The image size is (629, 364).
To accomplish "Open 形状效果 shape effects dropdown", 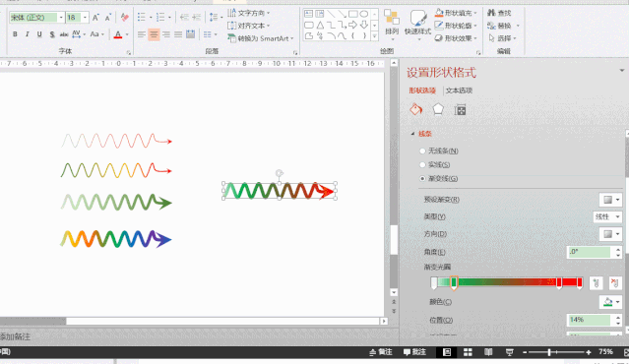I will click(456, 38).
